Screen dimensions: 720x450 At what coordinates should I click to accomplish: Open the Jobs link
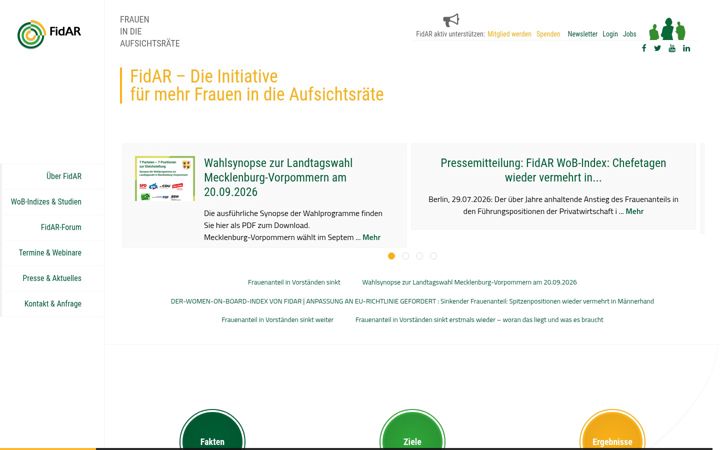pos(630,34)
